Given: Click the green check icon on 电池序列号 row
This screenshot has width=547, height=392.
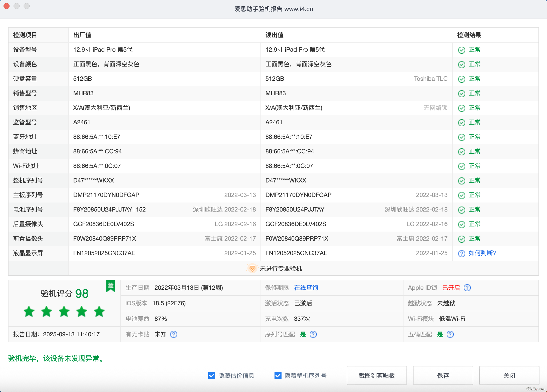Looking at the screenshot, I should [462, 210].
